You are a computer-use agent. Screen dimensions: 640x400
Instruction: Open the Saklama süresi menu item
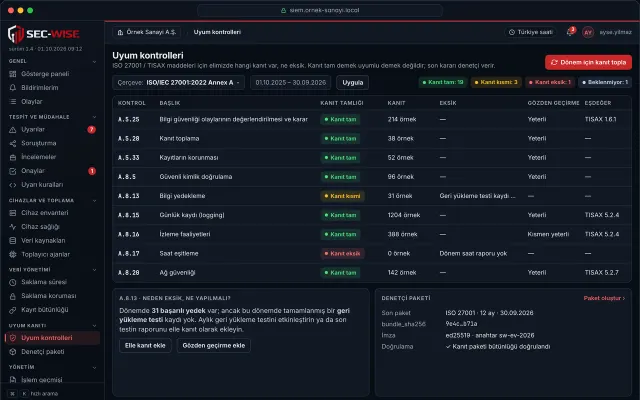tap(52, 282)
